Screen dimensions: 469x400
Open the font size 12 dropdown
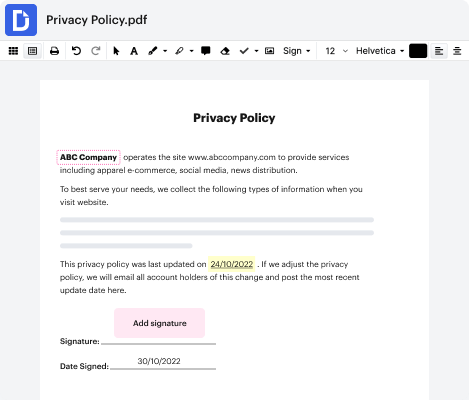(x=336, y=51)
